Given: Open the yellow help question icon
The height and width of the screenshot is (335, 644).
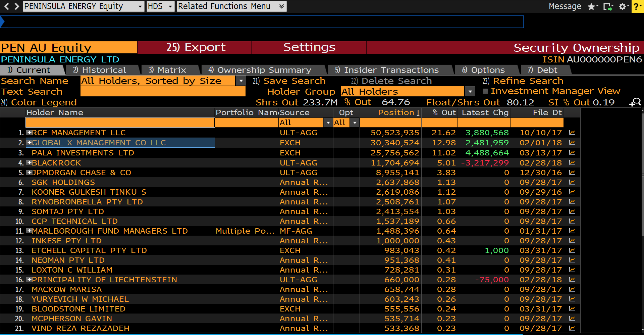Looking at the screenshot, I should click(637, 6).
